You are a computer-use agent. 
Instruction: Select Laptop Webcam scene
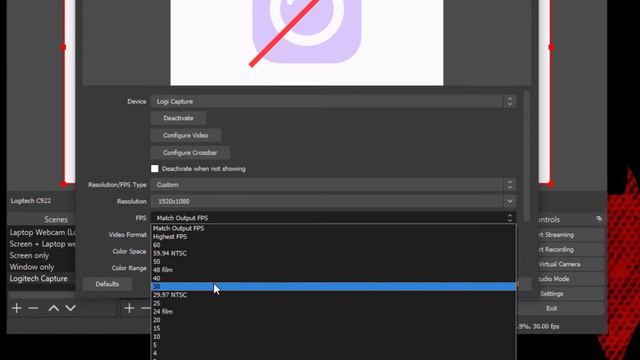click(42, 232)
